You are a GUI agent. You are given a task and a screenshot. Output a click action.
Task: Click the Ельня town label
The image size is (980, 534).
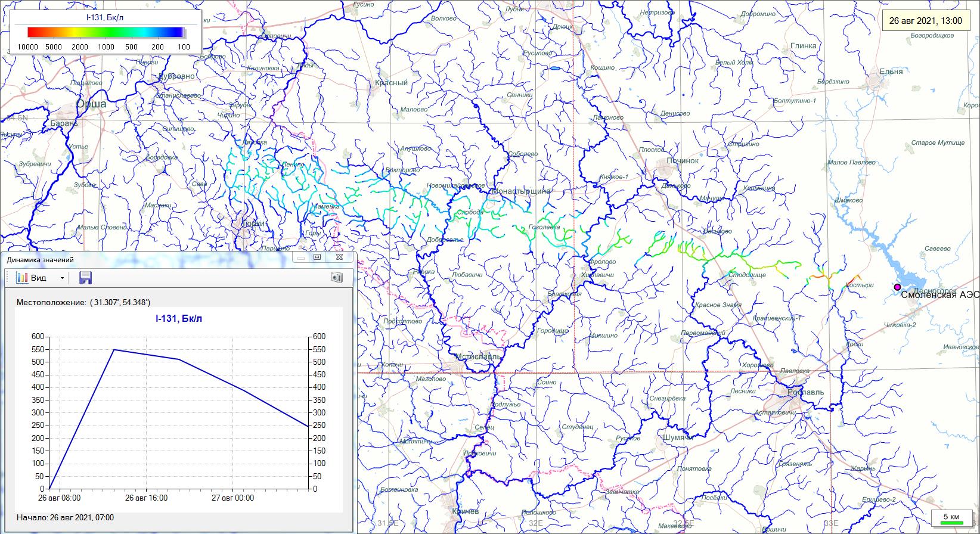pyautogui.click(x=891, y=72)
